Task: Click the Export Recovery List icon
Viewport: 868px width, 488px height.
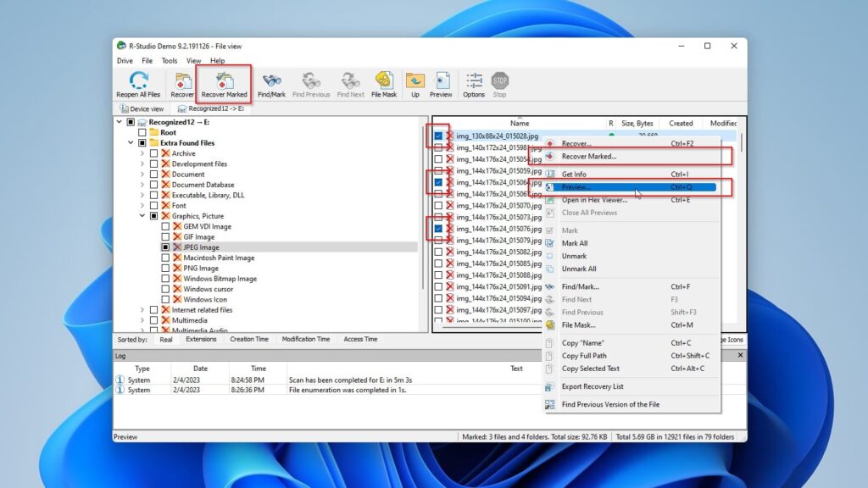Action: tap(549, 386)
